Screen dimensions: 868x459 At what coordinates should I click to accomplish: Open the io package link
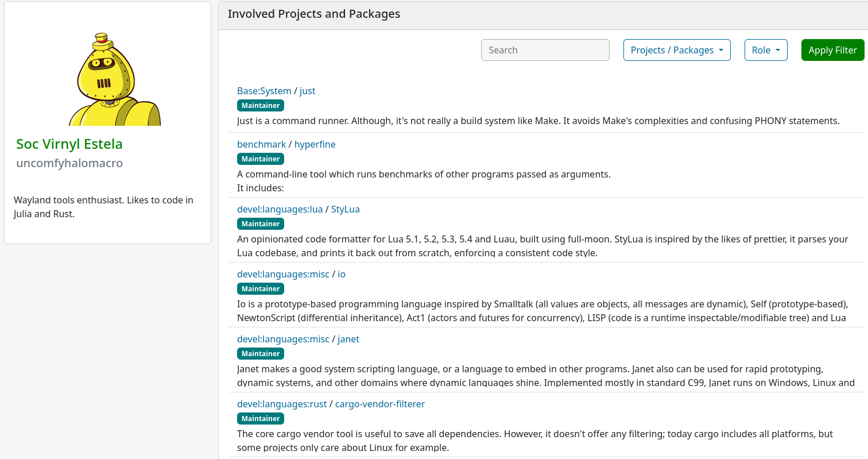point(342,274)
